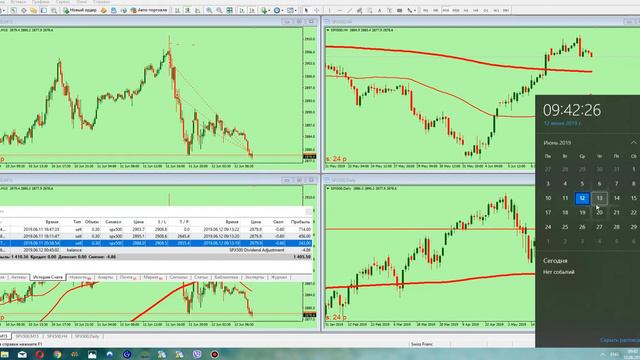640x360 pixels.
Task: Switch chart to M1 timeframe
Action: click(425, 10)
